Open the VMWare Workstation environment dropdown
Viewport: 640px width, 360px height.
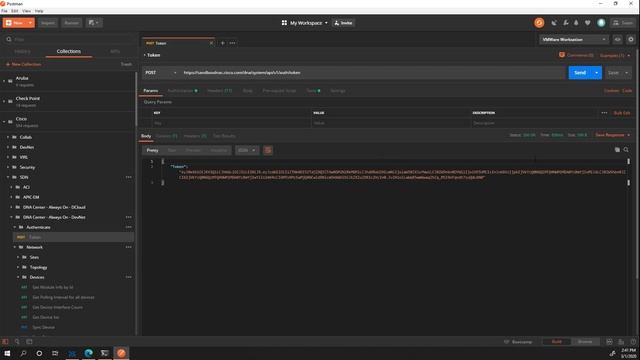point(574,40)
